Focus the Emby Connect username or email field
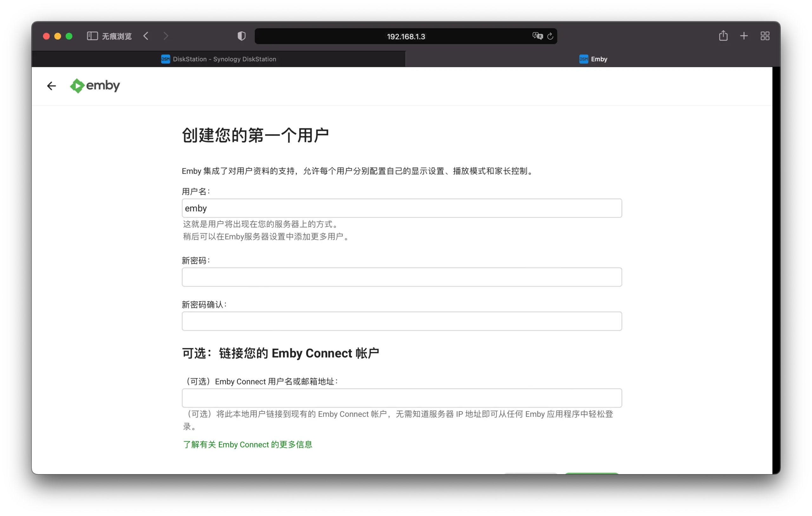 (x=402, y=398)
